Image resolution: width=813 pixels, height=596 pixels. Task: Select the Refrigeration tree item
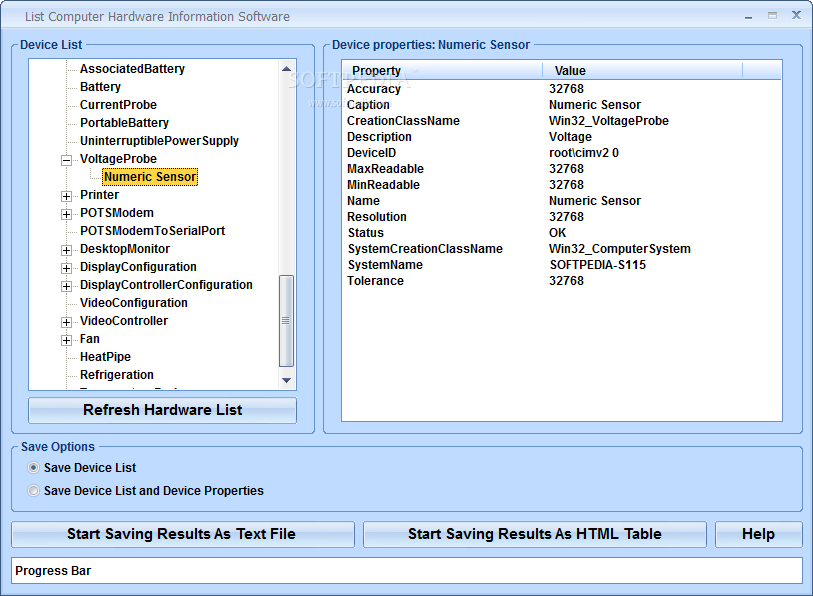click(117, 375)
